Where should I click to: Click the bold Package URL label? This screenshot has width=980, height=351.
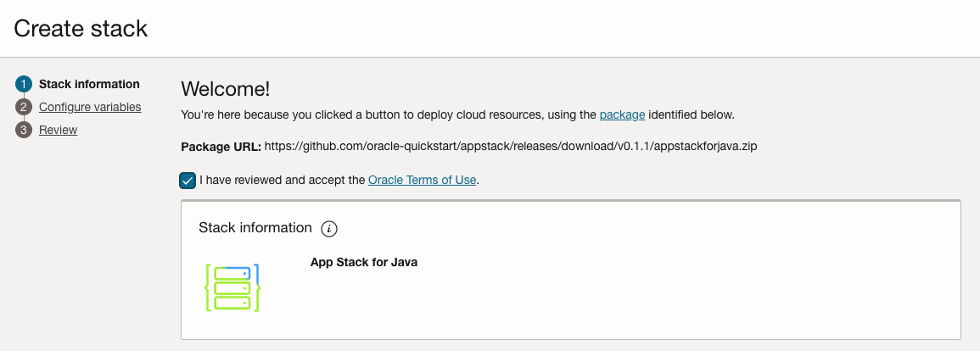click(221, 147)
